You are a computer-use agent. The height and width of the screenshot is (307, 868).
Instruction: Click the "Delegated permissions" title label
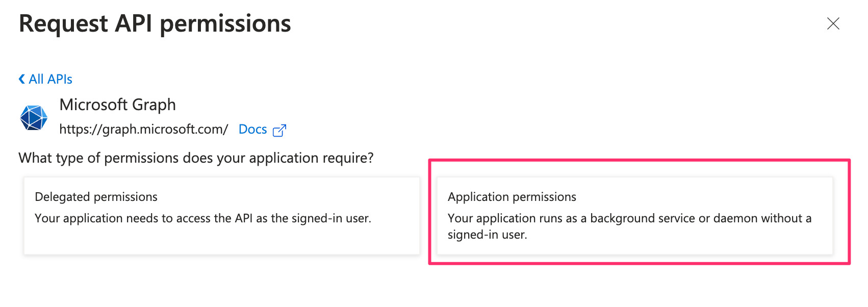[x=96, y=197]
